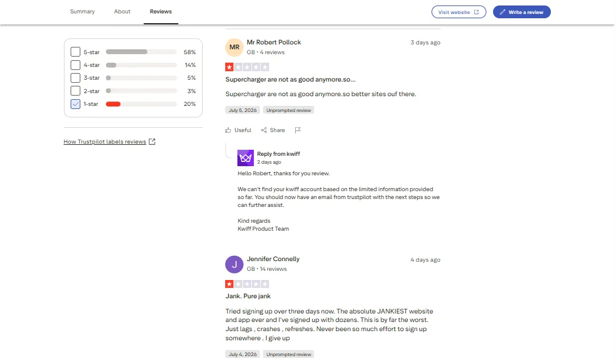The image size is (616, 364).
Task: Click the red 1-star rating bar
Action: (113, 103)
